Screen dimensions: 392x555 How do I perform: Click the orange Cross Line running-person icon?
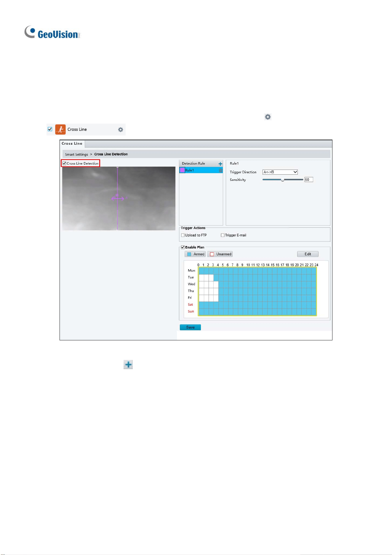(x=60, y=130)
